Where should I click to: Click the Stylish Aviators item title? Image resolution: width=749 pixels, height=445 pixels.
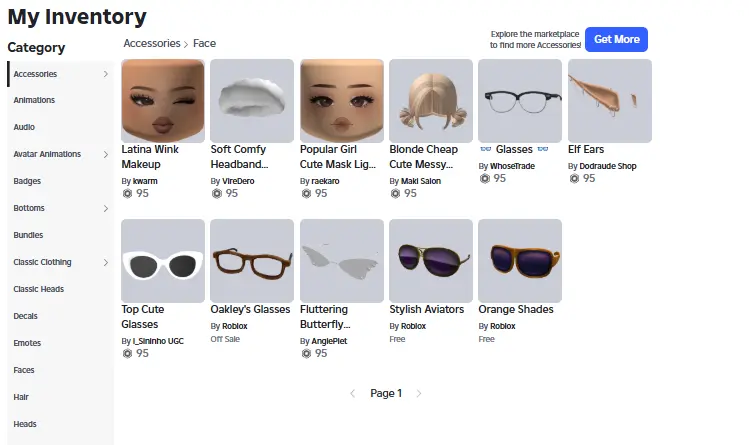(427, 309)
